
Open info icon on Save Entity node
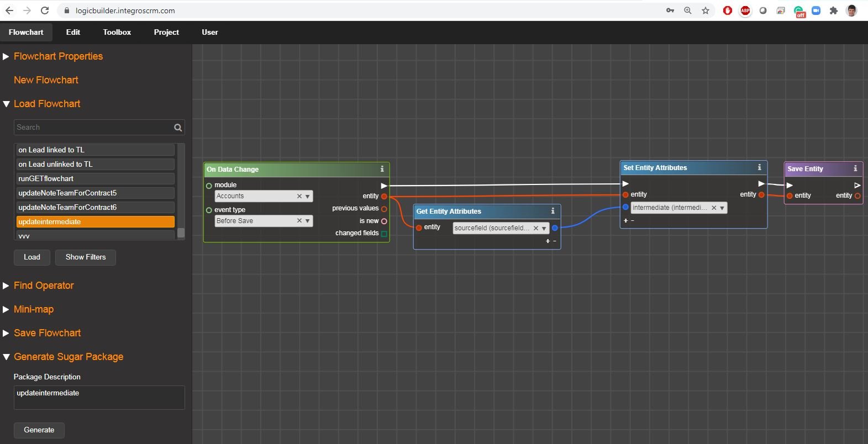pyautogui.click(x=855, y=168)
